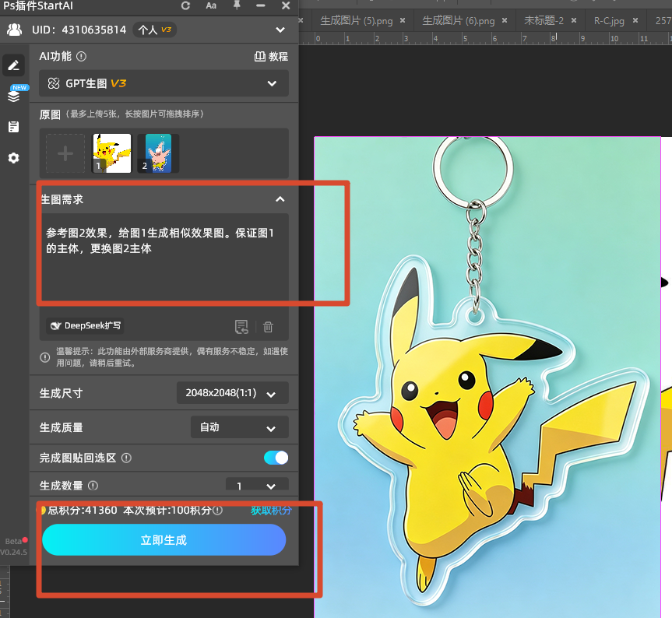The image size is (672, 618).
Task: Click the info icon after 本次预计:100积分
Action: click(x=218, y=510)
